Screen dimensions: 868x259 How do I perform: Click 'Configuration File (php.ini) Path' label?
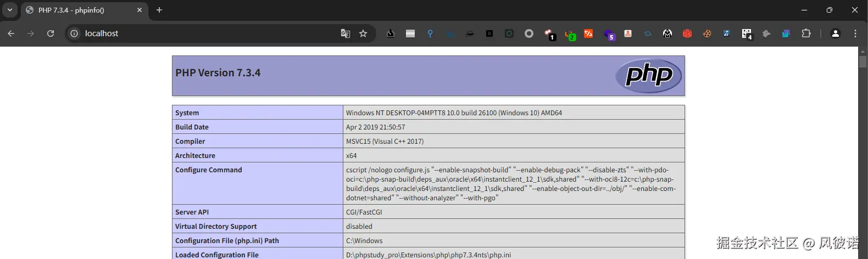click(227, 240)
